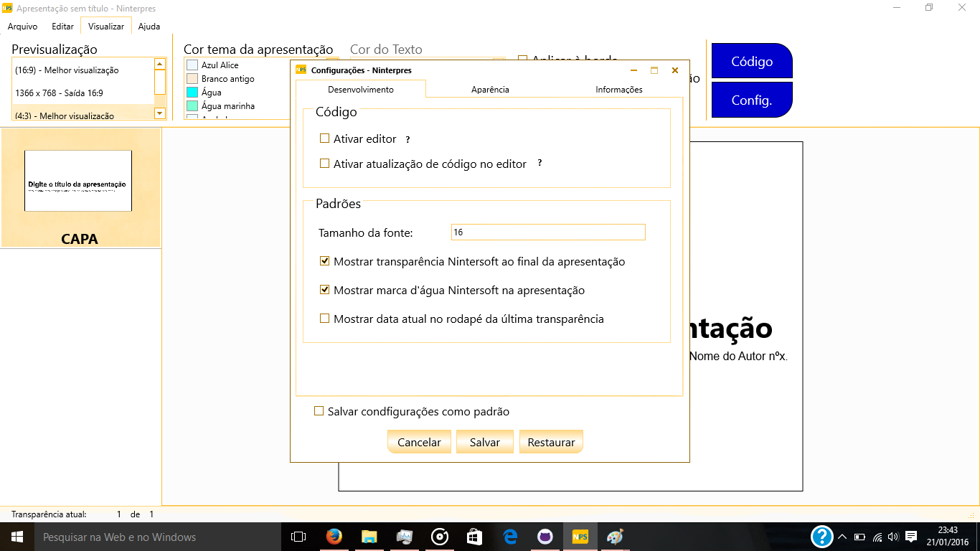
Task: Open the Wi-Fi network tray icon
Action: click(877, 537)
